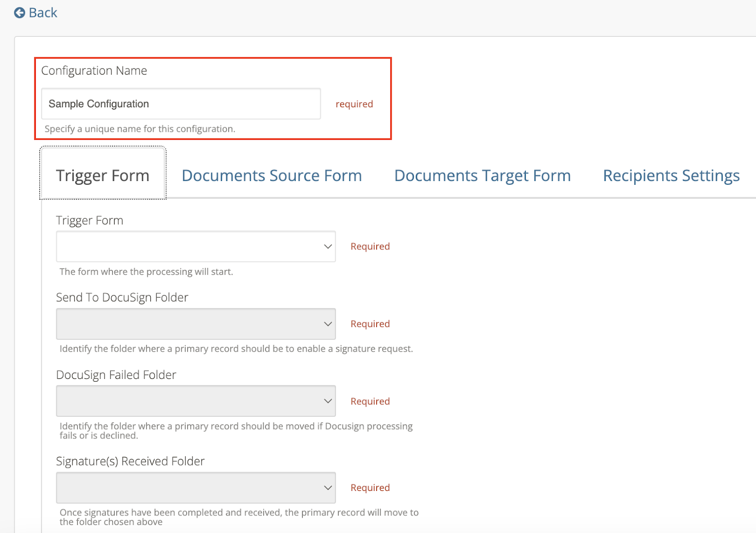Expand the Signature(s) Received Folder dropdown
Screen dimensions: 756x533
click(196, 487)
